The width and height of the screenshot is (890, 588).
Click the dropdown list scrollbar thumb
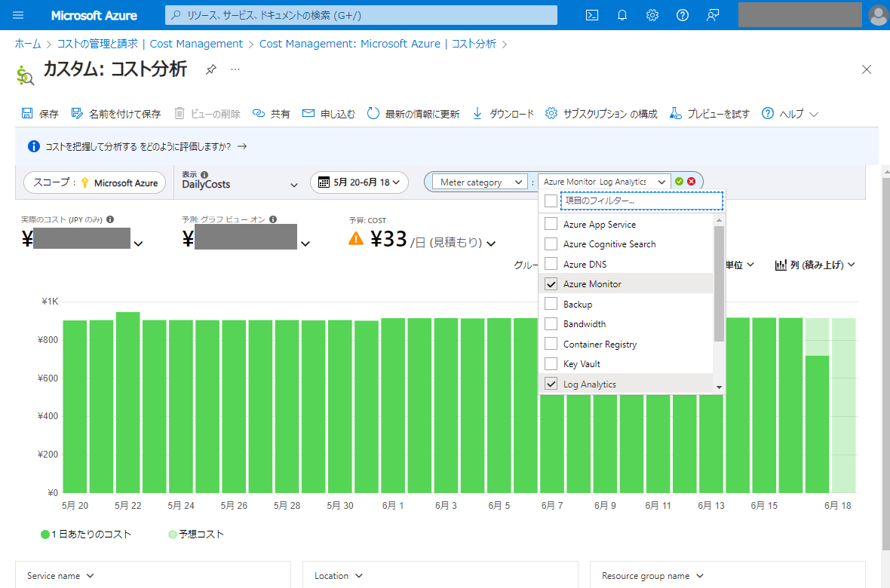pos(719,283)
